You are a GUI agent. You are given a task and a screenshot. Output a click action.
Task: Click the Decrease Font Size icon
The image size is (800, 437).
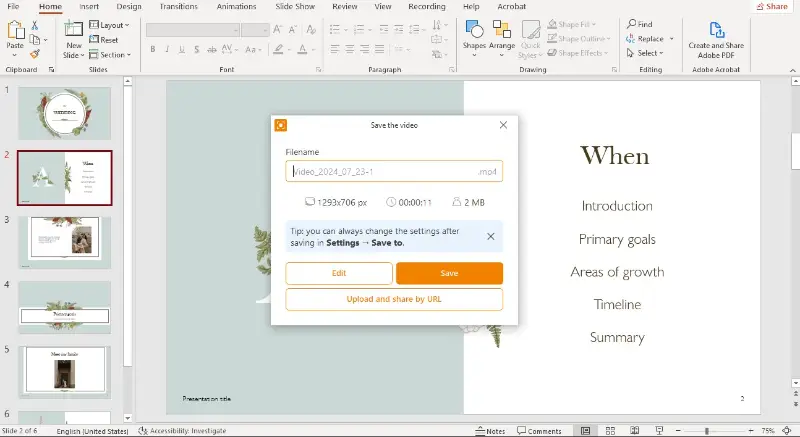[x=293, y=30]
